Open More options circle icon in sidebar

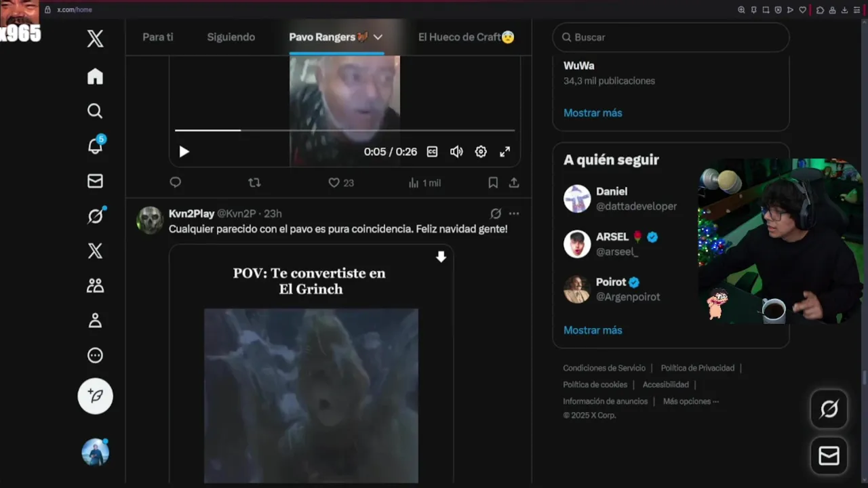[95, 355]
